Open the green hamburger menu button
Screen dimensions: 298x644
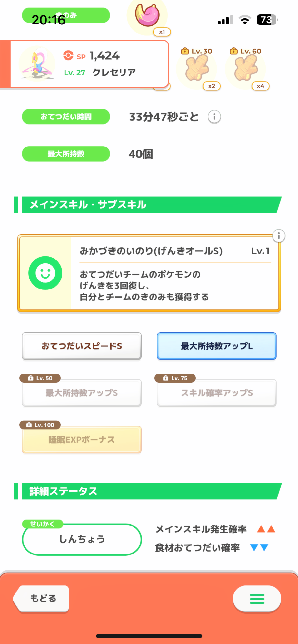(x=257, y=599)
